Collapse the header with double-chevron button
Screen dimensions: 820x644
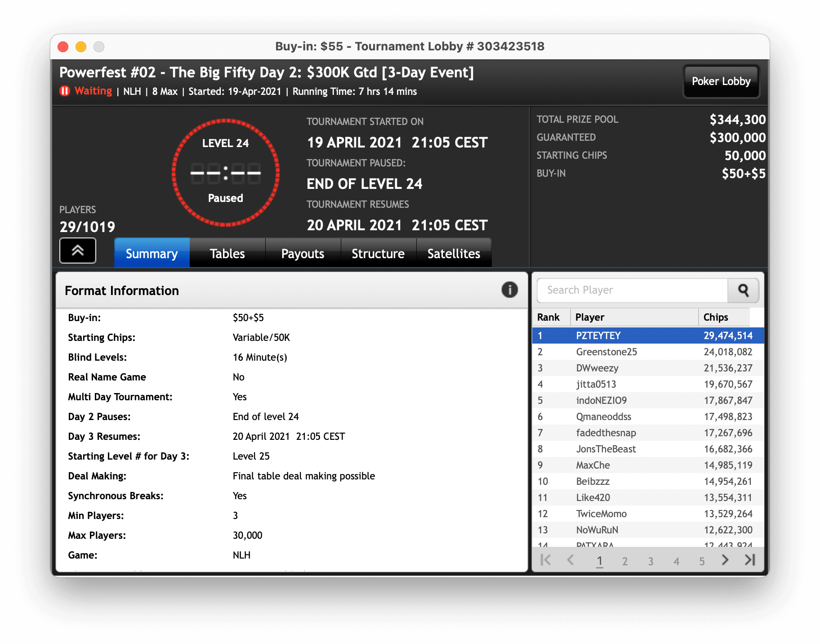pos(78,250)
